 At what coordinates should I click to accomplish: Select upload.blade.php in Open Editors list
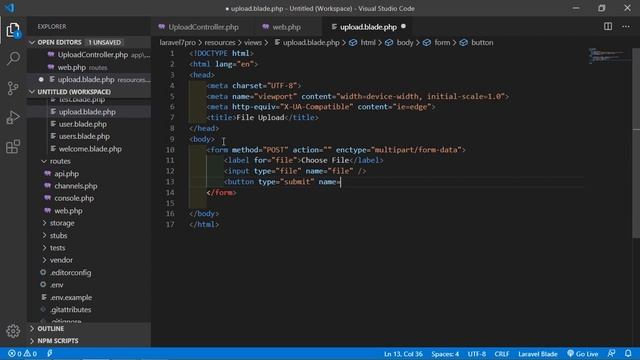click(x=89, y=80)
